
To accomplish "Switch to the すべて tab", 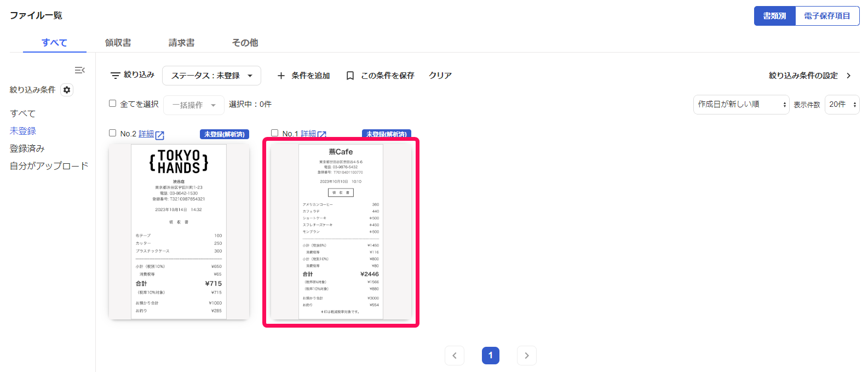I will coord(55,43).
